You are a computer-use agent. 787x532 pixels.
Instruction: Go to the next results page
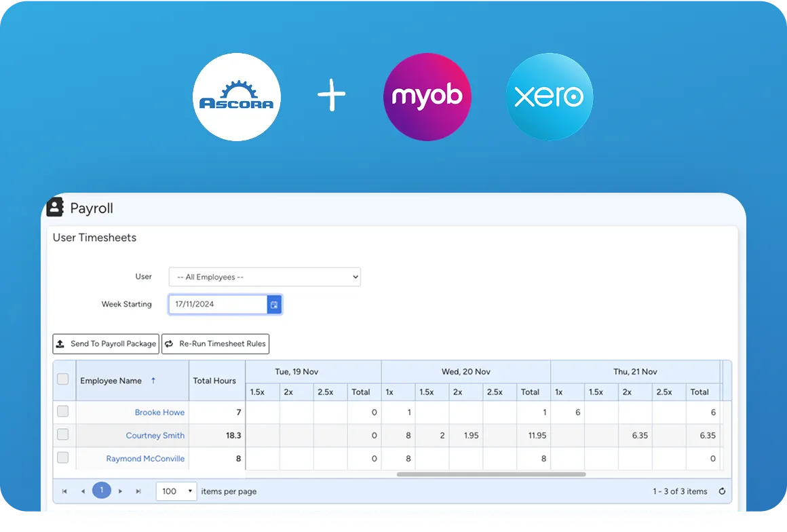[x=121, y=491]
